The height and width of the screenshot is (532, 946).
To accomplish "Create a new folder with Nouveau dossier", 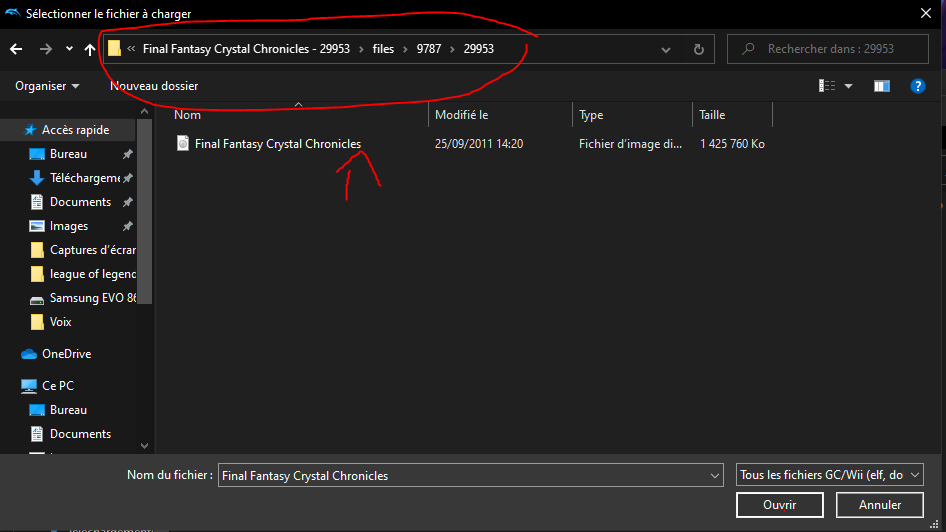I will click(x=154, y=86).
